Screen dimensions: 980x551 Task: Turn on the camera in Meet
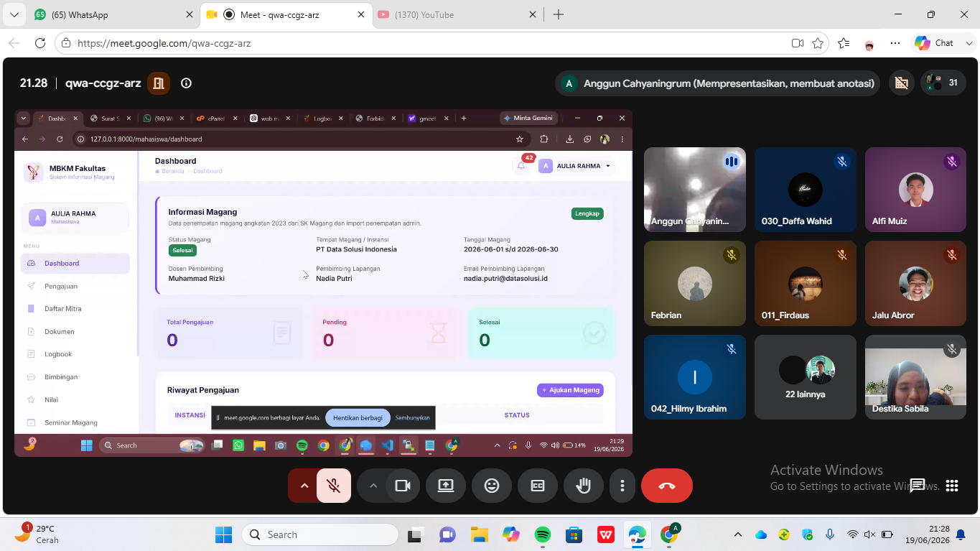(x=403, y=486)
